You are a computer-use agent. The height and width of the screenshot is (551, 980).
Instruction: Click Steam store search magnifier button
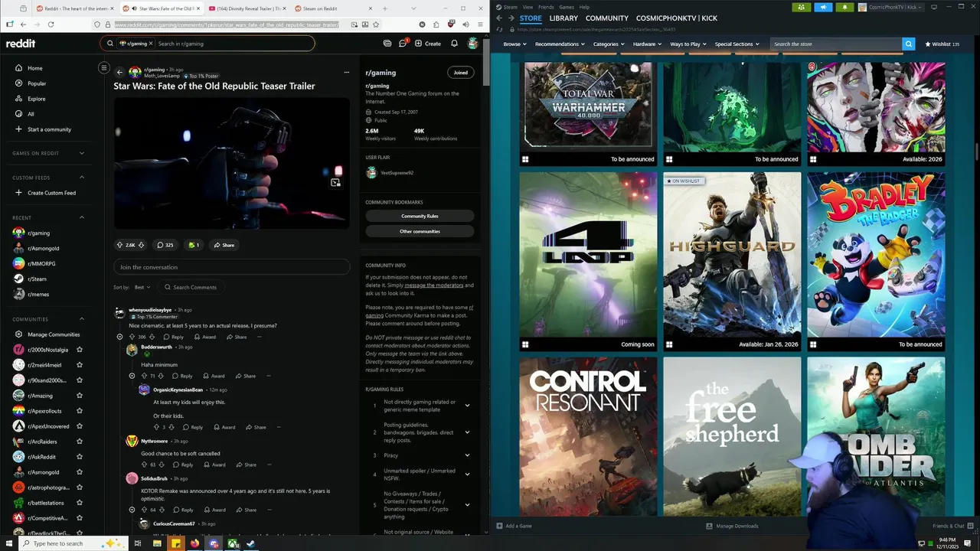pyautogui.click(x=908, y=44)
